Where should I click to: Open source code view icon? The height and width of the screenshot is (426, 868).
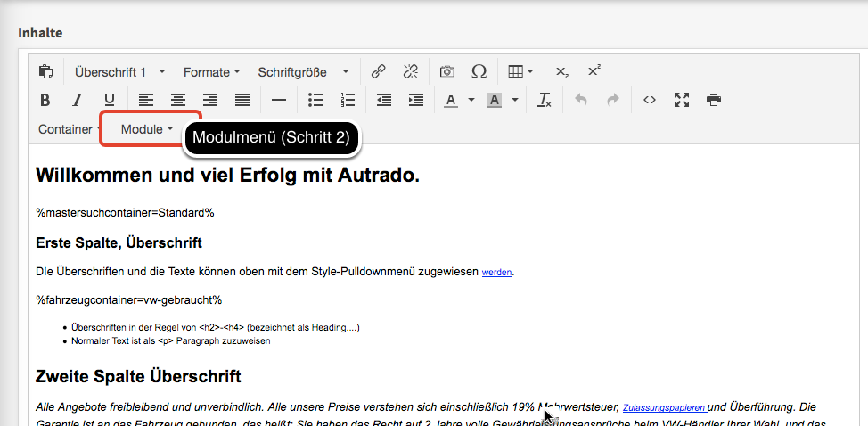click(650, 100)
